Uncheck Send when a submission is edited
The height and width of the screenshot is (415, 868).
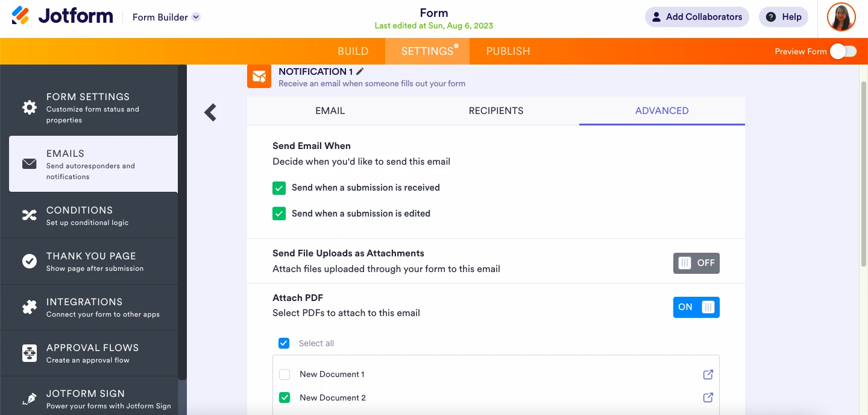click(279, 213)
